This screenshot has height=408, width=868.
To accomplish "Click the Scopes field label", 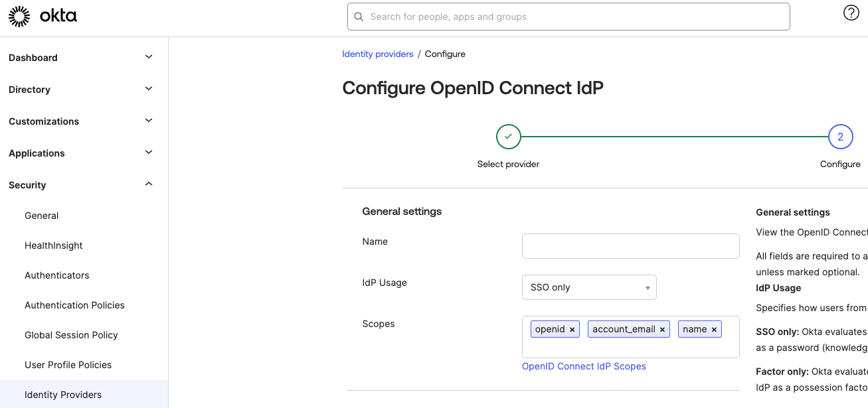I will pyautogui.click(x=379, y=324).
